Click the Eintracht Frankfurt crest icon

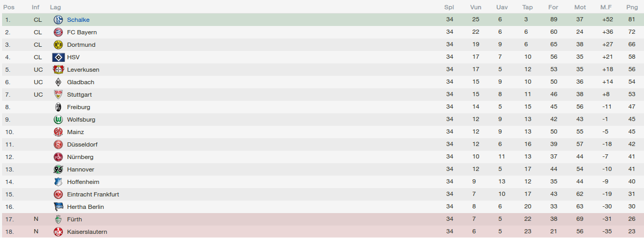pyautogui.click(x=58, y=194)
